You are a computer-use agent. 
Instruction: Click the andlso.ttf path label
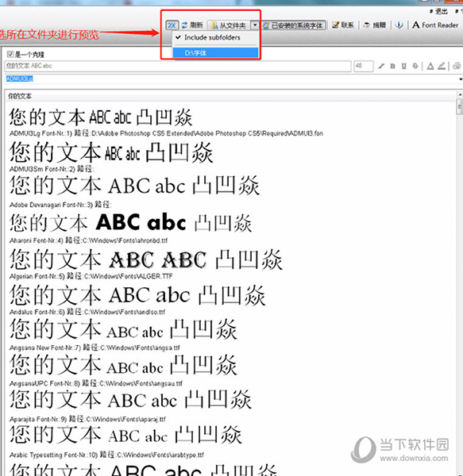pos(87,312)
